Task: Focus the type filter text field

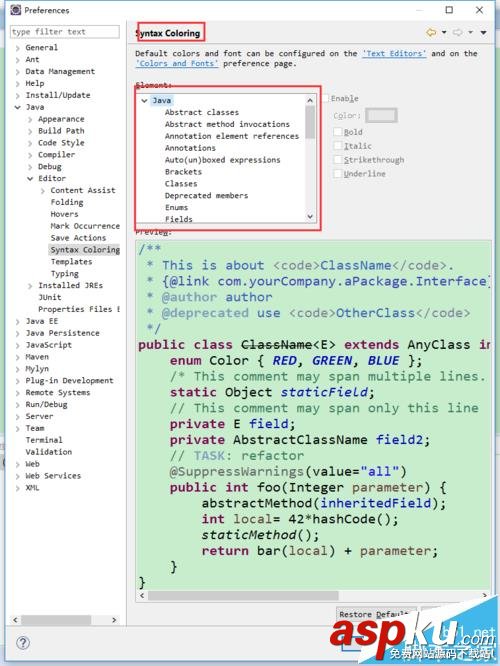Action: point(65,32)
